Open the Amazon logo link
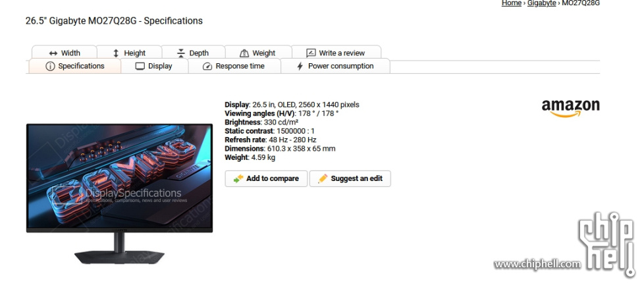The width and height of the screenshot is (644, 287). pyautogui.click(x=570, y=108)
